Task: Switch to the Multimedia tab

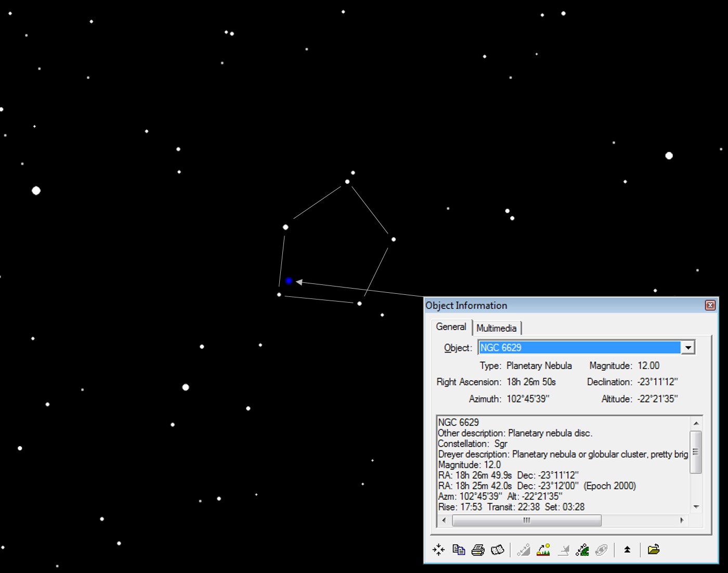Action: tap(497, 328)
